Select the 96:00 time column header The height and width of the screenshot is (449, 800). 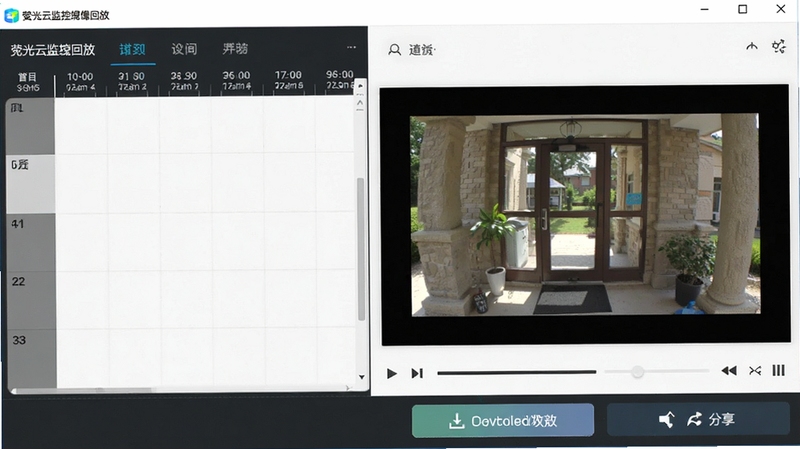click(x=339, y=81)
